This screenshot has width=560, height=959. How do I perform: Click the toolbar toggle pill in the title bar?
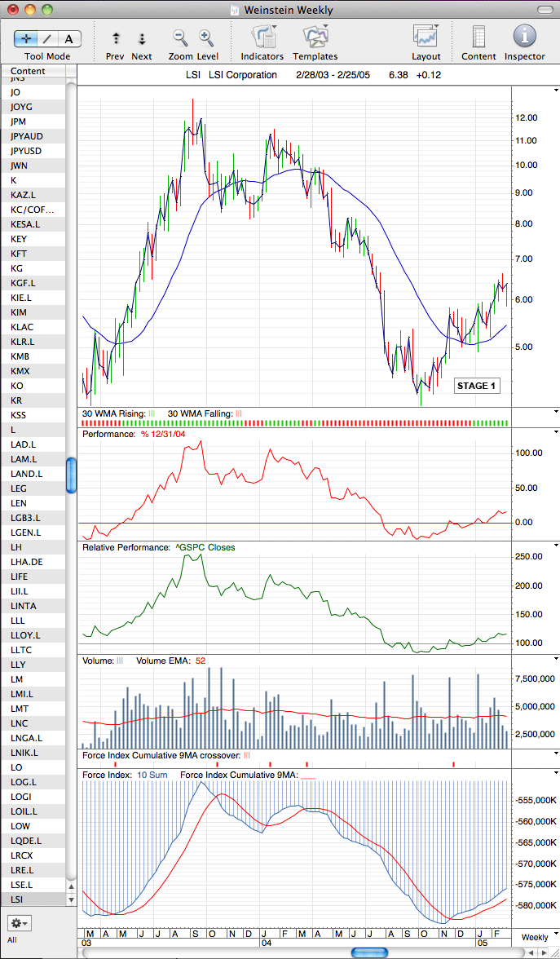pos(545,9)
